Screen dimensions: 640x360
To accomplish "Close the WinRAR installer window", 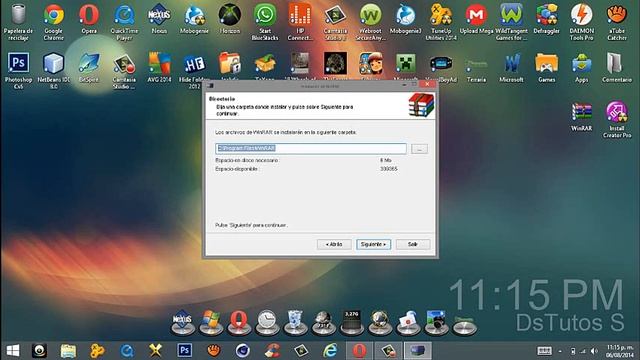I will (x=427, y=84).
